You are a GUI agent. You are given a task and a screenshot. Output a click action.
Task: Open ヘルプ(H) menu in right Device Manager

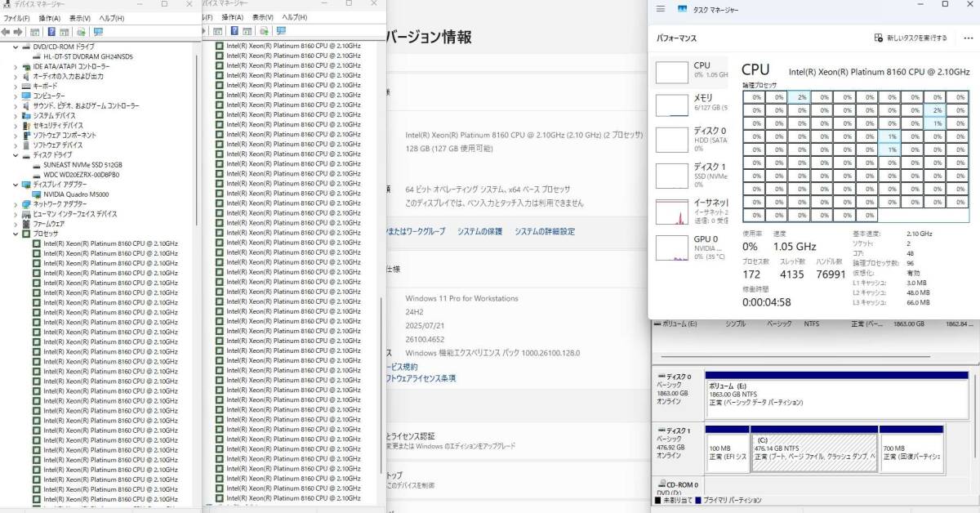(x=294, y=18)
